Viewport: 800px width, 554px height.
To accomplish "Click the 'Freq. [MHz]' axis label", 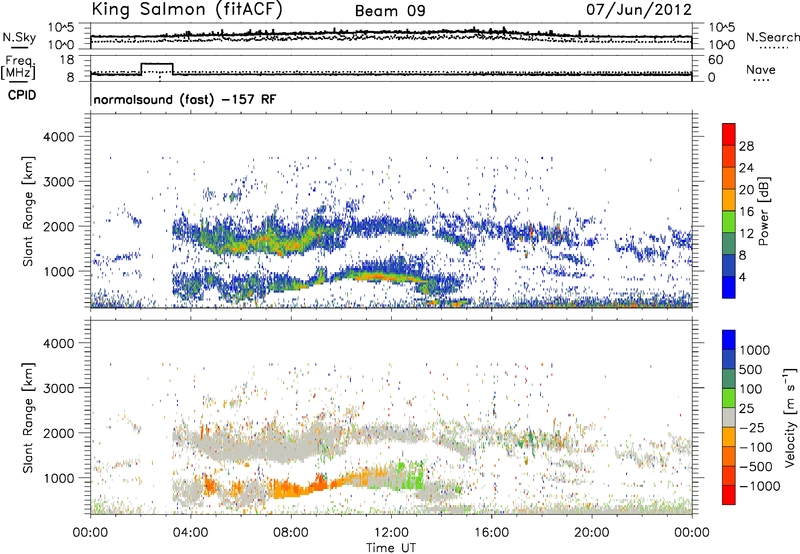I will click(x=18, y=68).
